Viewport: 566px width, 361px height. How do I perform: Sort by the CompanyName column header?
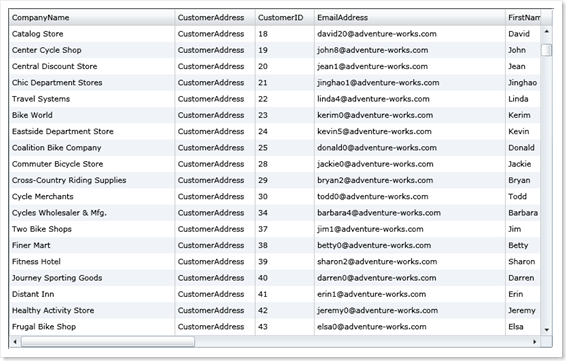point(92,17)
